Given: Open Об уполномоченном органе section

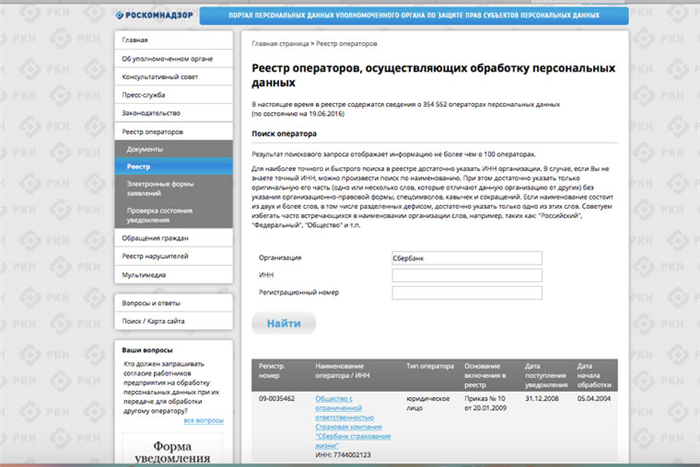Looking at the screenshot, I should 174,58.
